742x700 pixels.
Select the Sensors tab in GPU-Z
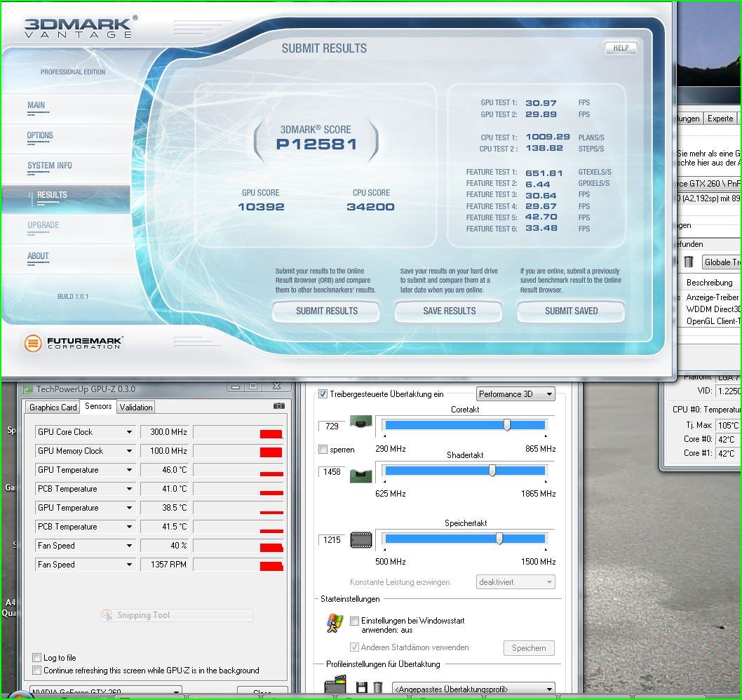coord(98,406)
